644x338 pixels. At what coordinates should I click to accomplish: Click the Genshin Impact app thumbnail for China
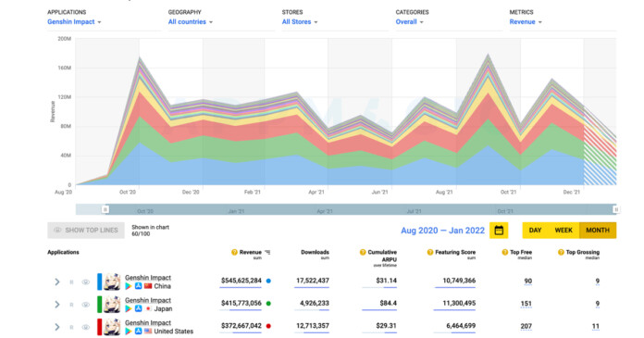pos(112,282)
